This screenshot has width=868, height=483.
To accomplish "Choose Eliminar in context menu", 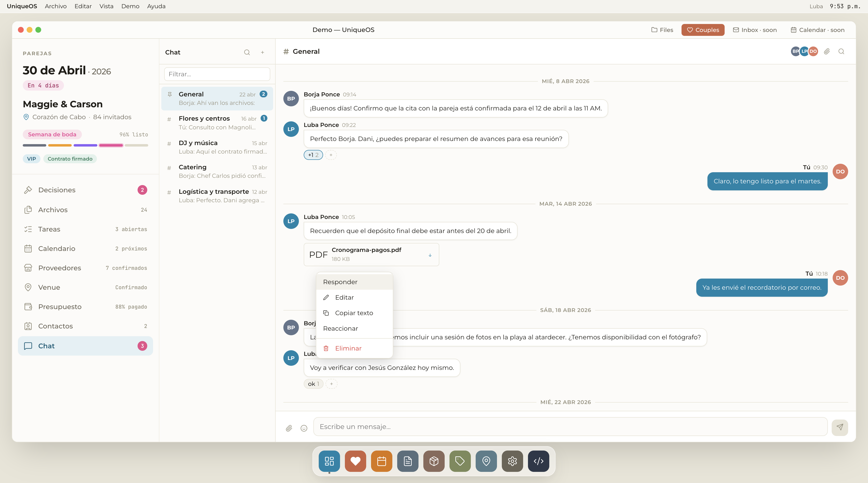I will [355, 349].
